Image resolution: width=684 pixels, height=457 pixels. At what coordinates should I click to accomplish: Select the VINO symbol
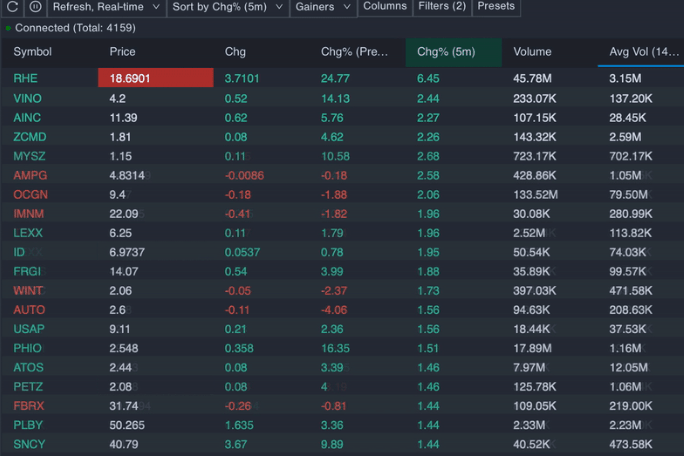[27, 99]
